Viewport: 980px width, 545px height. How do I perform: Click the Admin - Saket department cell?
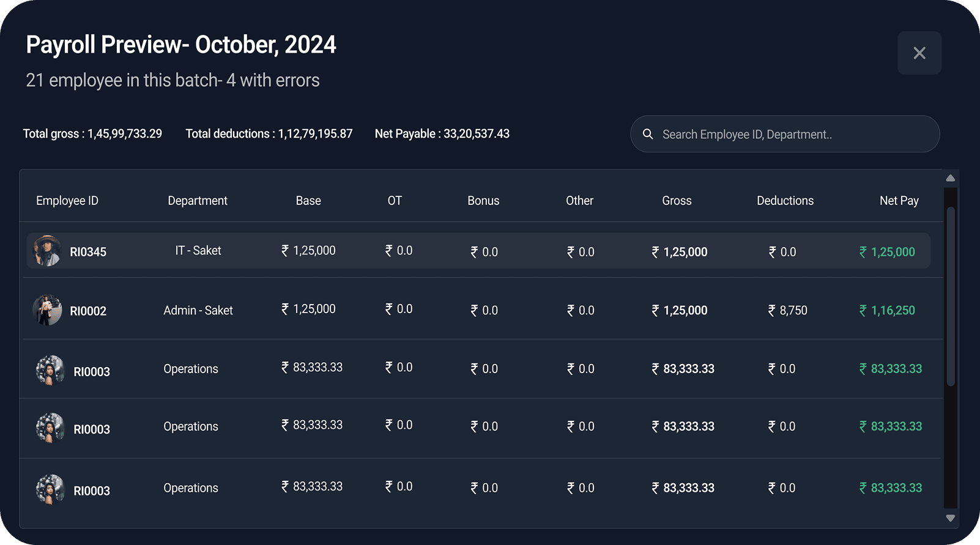[x=198, y=311]
